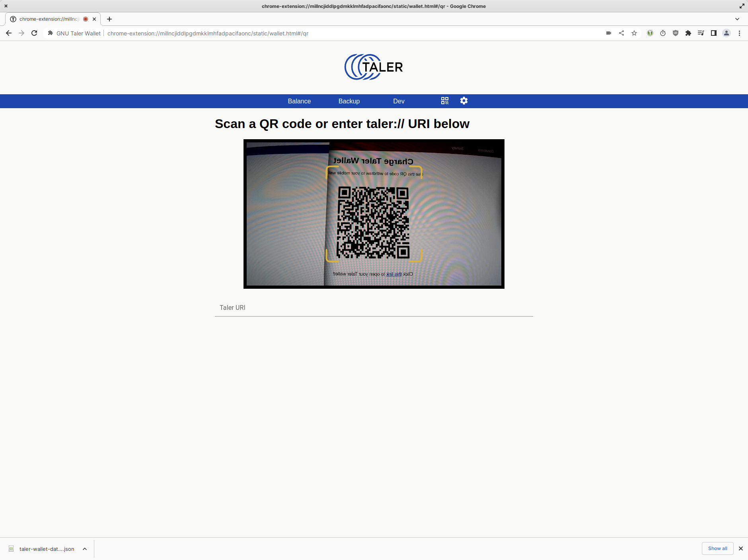Image resolution: width=748 pixels, height=560 pixels.
Task: Open the media controls icon
Action: point(701,33)
